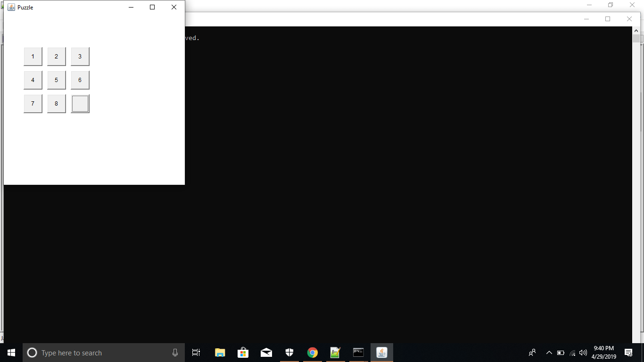Open the battery status flyout
644x362 pixels.
pyautogui.click(x=561, y=352)
